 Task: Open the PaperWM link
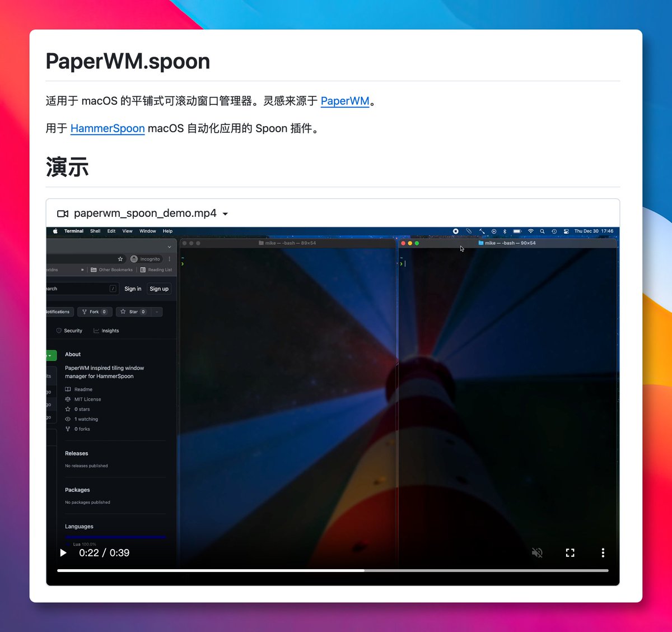[x=345, y=101]
